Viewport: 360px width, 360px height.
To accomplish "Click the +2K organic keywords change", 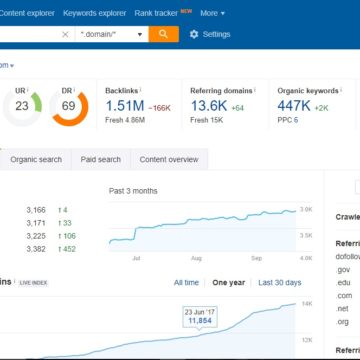I will 321,108.
